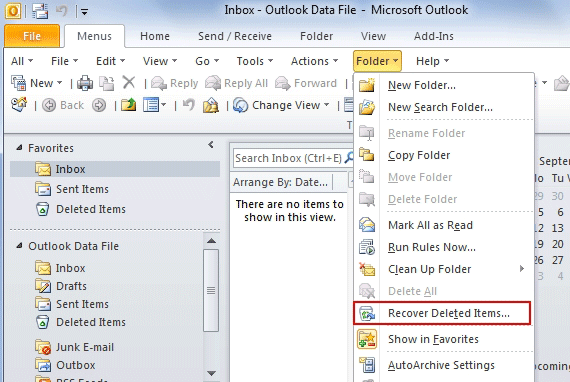Click the Clean Up Folder icon
Image resolution: width=570 pixels, height=382 pixels.
click(367, 269)
